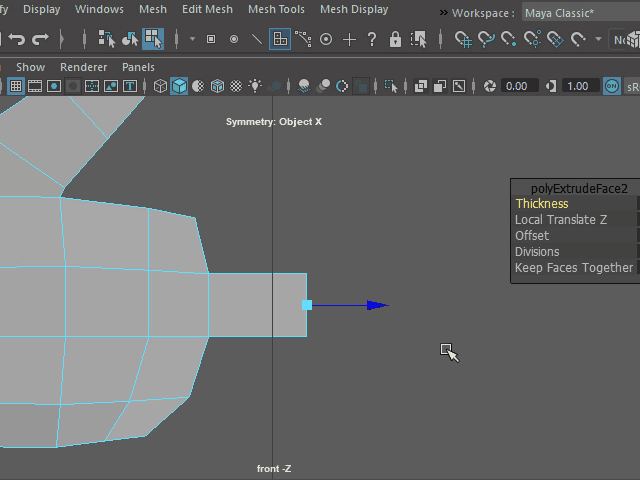The width and height of the screenshot is (640, 480).
Task: Toggle the color management ON button
Action: (613, 86)
